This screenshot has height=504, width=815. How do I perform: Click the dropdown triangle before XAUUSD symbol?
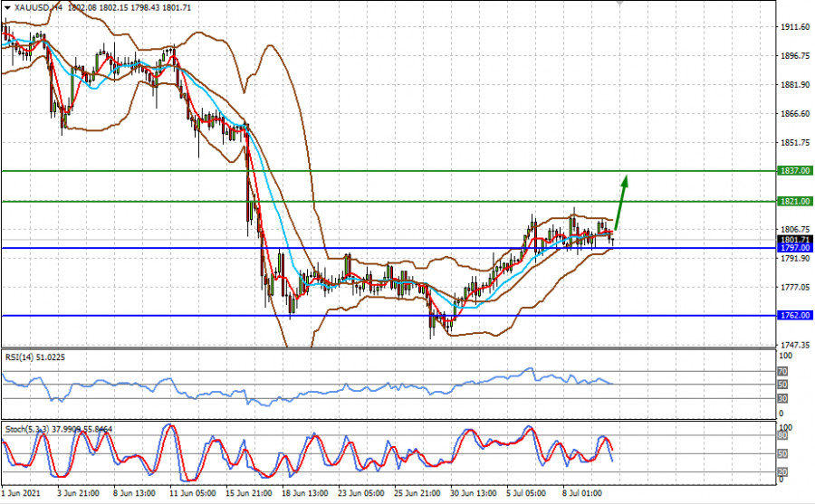click(x=7, y=6)
